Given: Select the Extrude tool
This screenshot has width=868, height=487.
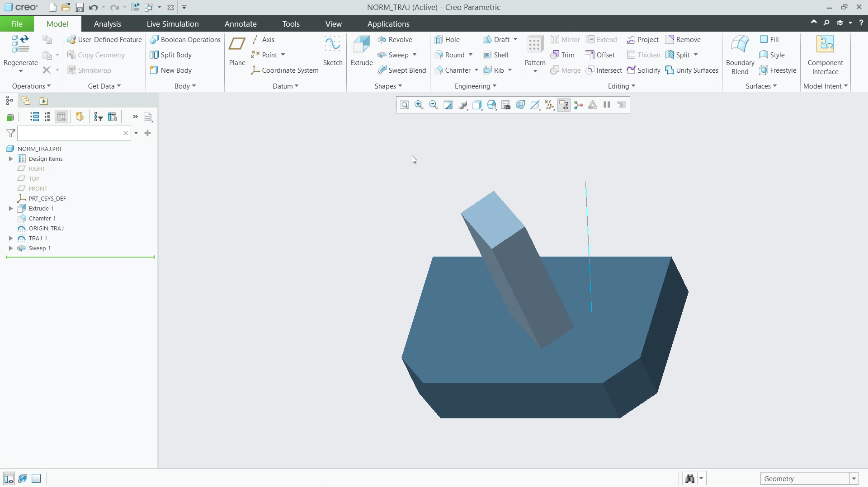Looking at the screenshot, I should coord(361,51).
